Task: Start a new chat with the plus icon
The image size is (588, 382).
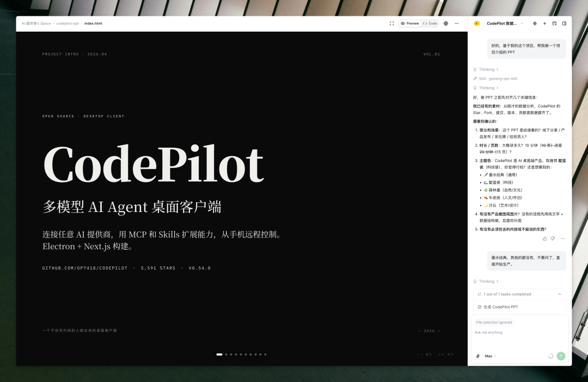Action: click(544, 23)
